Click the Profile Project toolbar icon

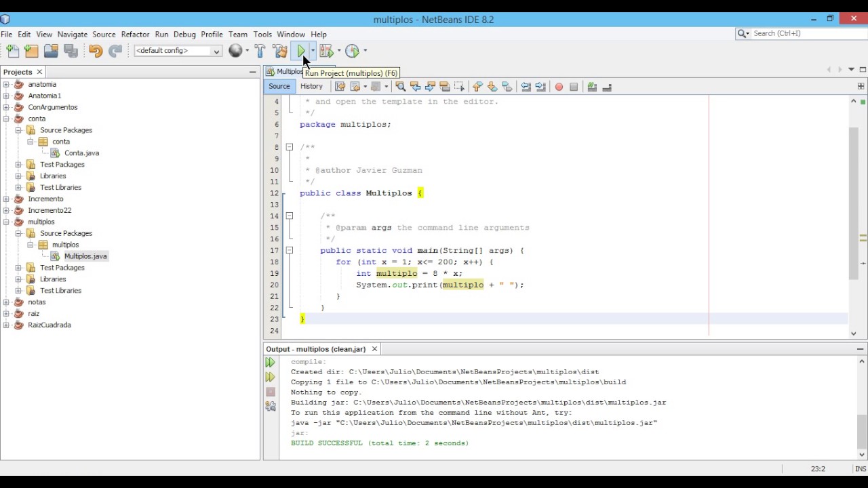pos(352,51)
